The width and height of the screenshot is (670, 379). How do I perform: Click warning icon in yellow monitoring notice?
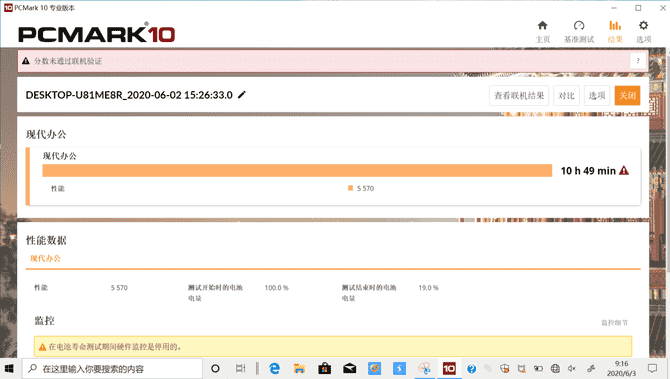point(42,347)
